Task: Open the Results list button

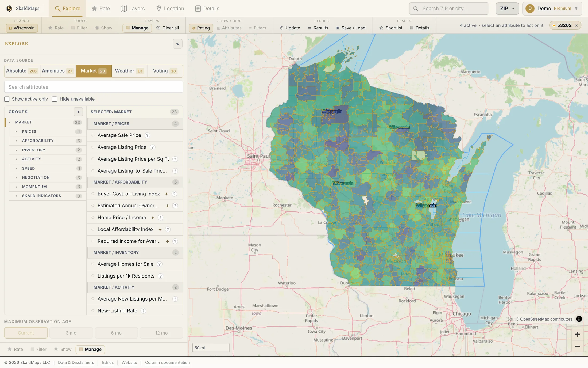Action: (318, 28)
